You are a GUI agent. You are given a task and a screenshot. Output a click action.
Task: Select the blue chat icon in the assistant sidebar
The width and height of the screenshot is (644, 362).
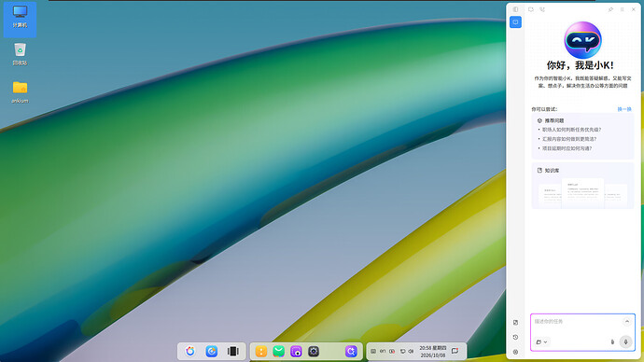click(515, 22)
